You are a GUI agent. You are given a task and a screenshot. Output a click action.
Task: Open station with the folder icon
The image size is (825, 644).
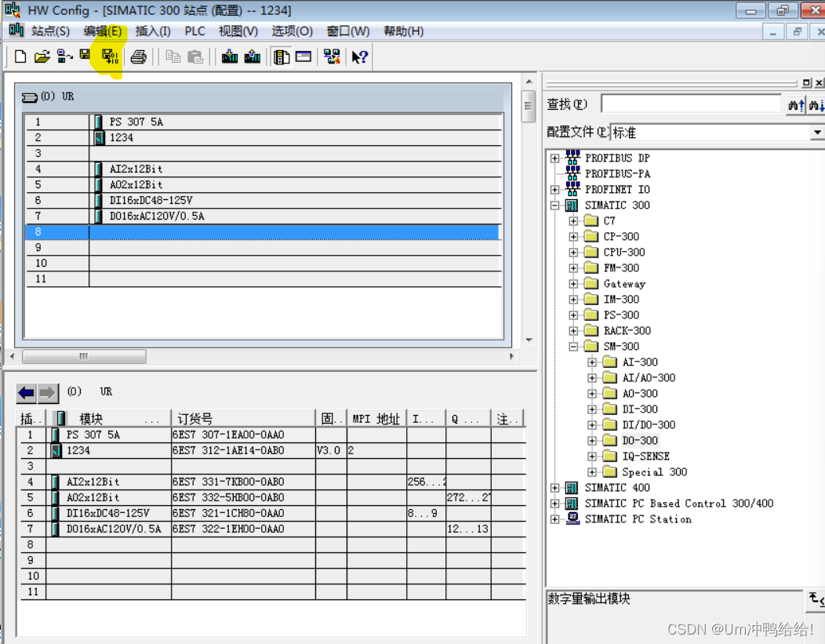[x=42, y=56]
